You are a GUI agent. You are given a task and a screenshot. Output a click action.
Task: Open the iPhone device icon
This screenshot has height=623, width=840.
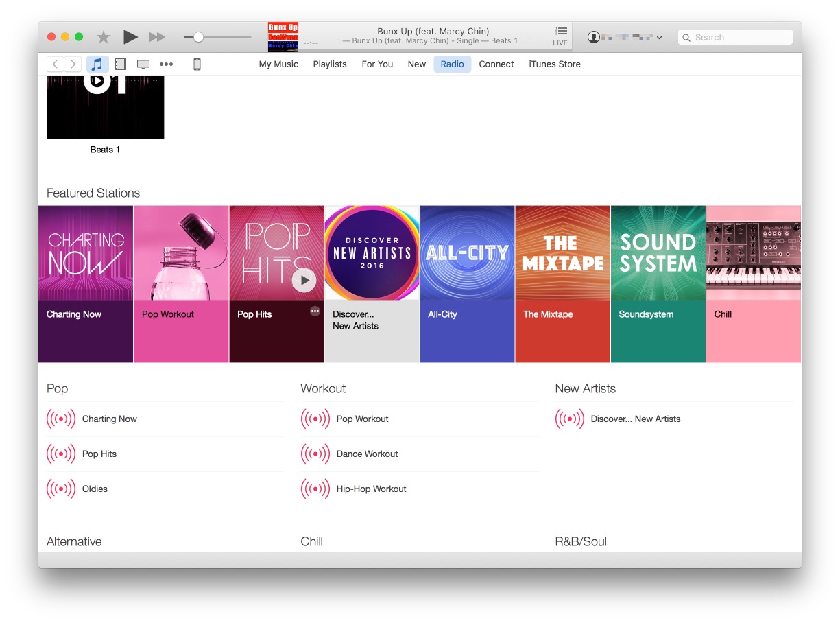(x=197, y=64)
